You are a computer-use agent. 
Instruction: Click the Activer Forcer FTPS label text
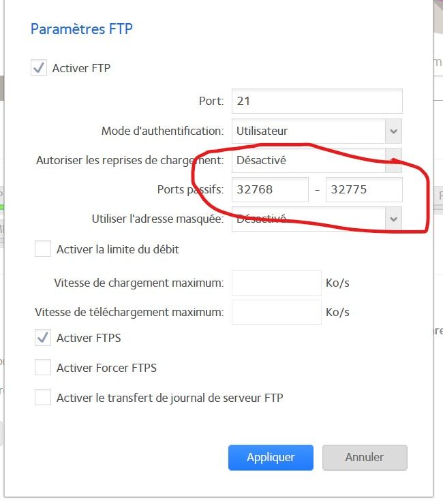coord(106,368)
